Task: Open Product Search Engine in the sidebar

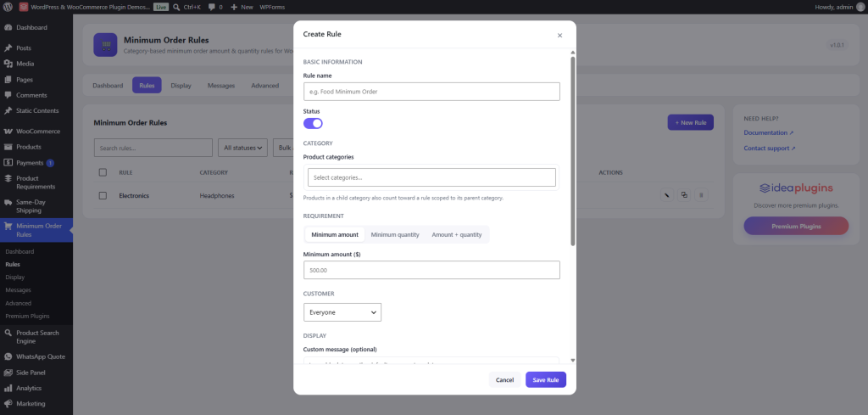Action: coord(36,337)
